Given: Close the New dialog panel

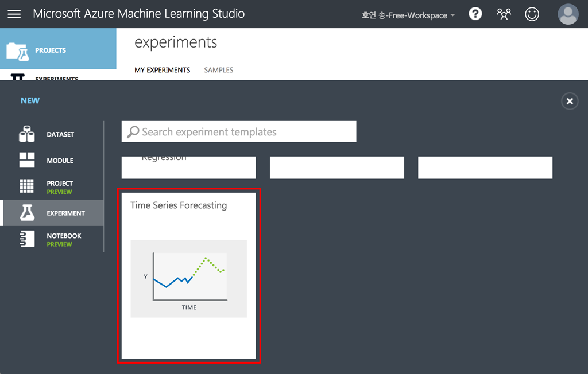Looking at the screenshot, I should pyautogui.click(x=569, y=102).
